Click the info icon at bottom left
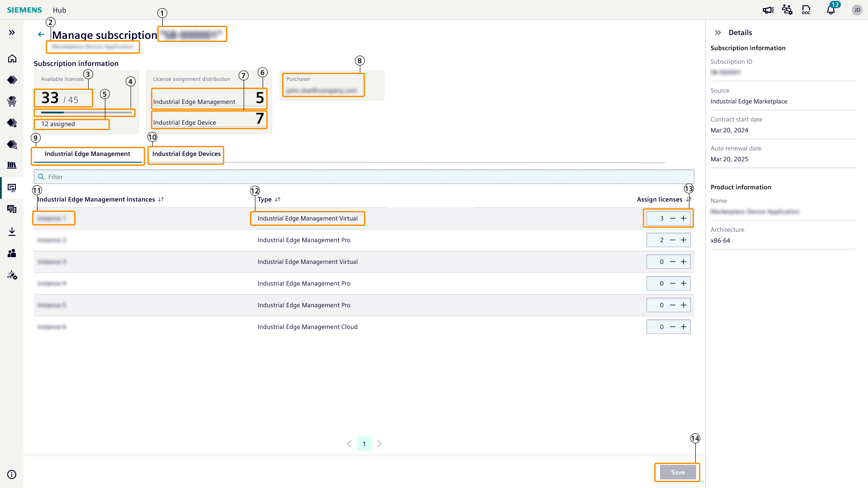Viewport: 868px width, 488px height. click(12, 474)
